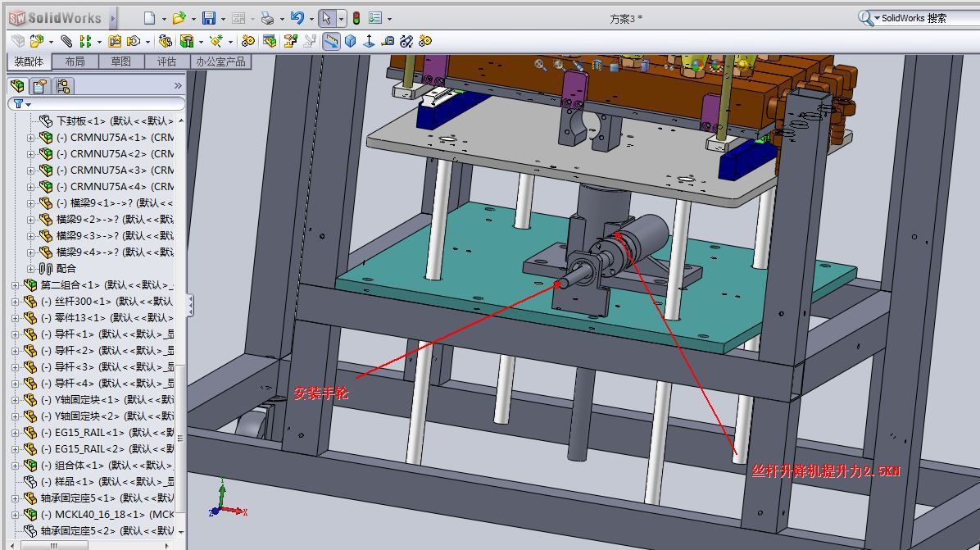Click the Mate paperclip icon
The width and height of the screenshot is (980, 550).
point(66,41)
